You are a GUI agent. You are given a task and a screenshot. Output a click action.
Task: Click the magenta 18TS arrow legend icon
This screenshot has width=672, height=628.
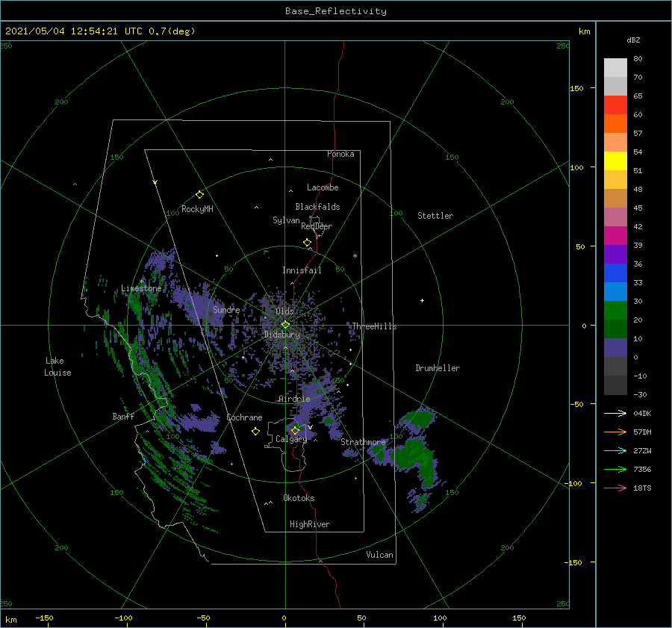click(x=615, y=488)
